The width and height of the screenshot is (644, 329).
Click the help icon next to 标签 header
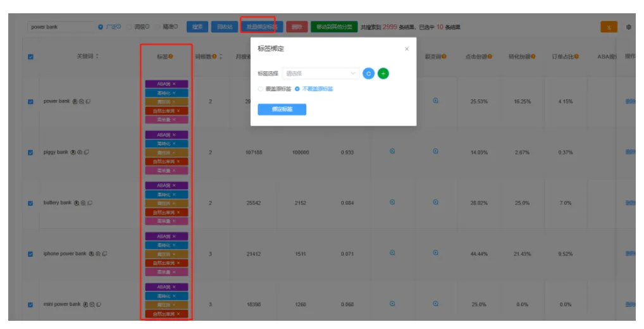[x=170, y=57]
